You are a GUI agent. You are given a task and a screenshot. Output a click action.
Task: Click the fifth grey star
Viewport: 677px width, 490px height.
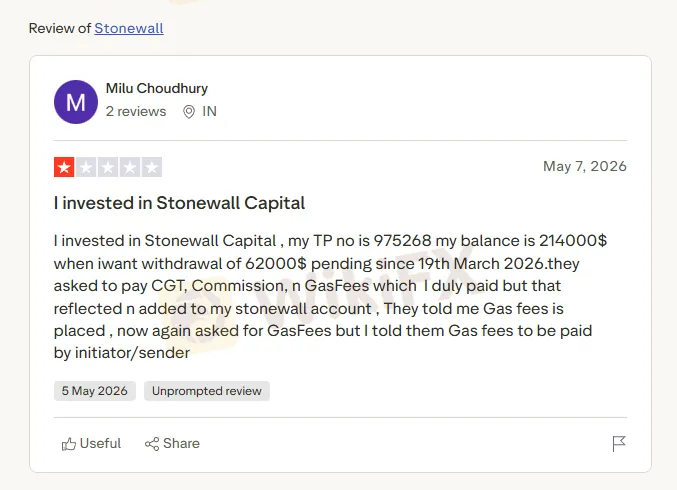tap(152, 167)
